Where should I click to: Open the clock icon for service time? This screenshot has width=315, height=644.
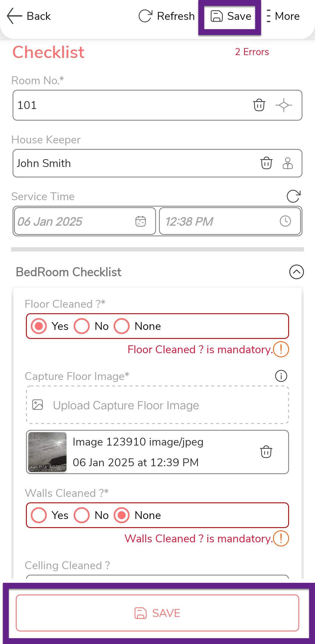point(285,221)
